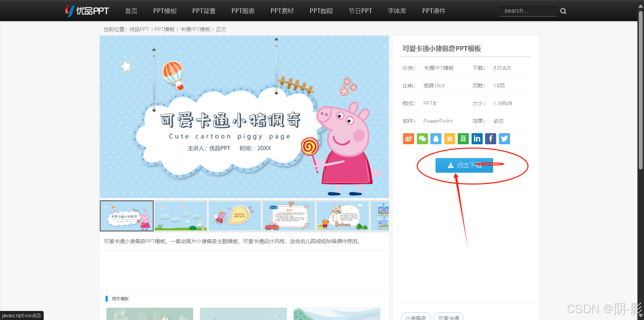Click the search magnifier icon
This screenshot has width=644, height=320.
click(563, 11)
